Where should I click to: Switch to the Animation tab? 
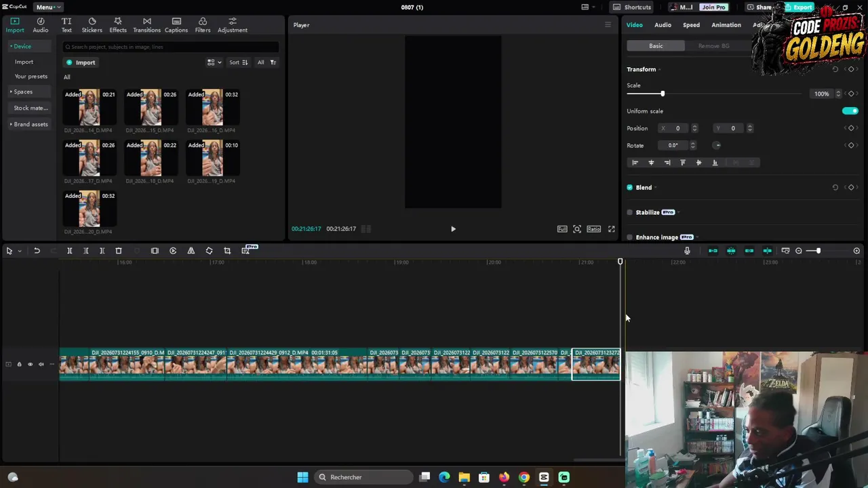[726, 25]
